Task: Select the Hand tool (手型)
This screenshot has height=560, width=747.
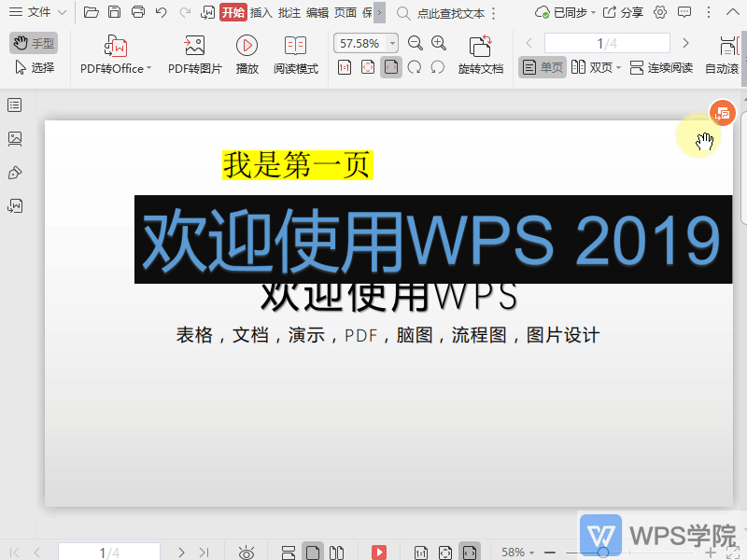Action: pyautogui.click(x=35, y=42)
